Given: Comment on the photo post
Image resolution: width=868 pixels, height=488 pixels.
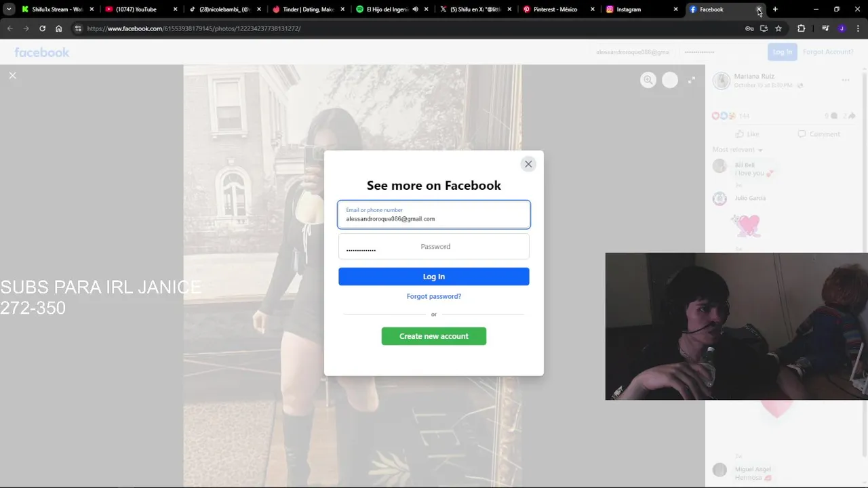Looking at the screenshot, I should click(818, 134).
